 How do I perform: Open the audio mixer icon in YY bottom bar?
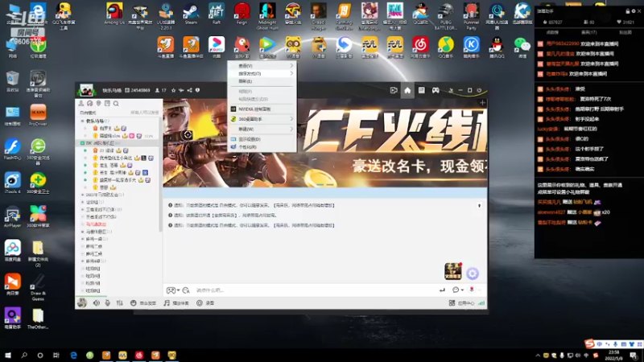[x=119, y=303]
